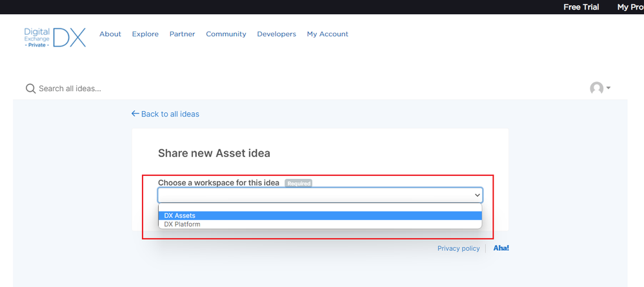Click the back arrow icon
644x287 pixels.
135,114
